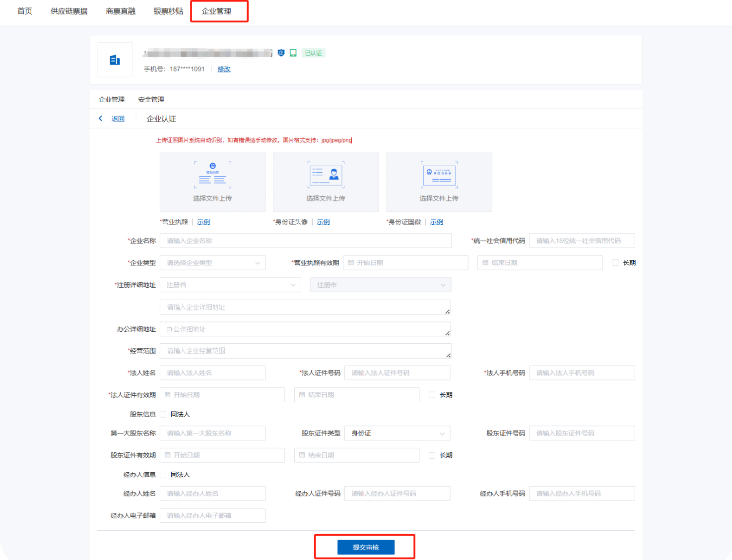
Task: Switch to the 安全管理 sub-tab
Action: 151,99
